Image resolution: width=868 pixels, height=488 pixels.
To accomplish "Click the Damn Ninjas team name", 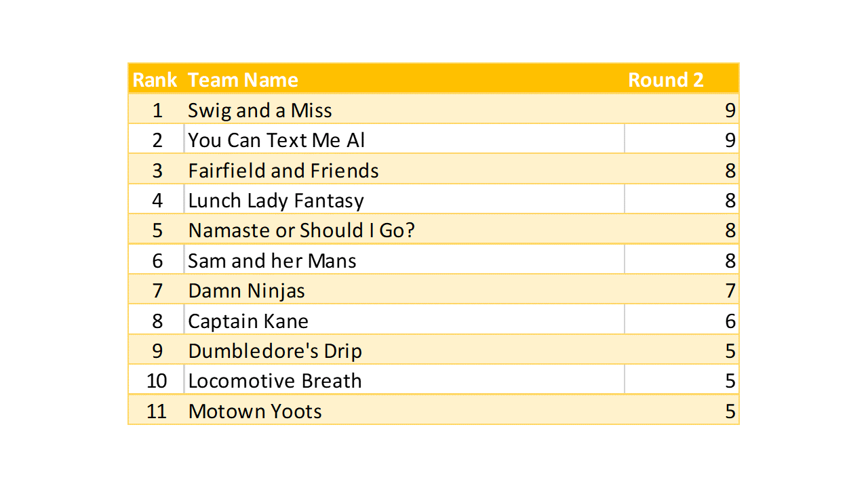I will click(247, 291).
